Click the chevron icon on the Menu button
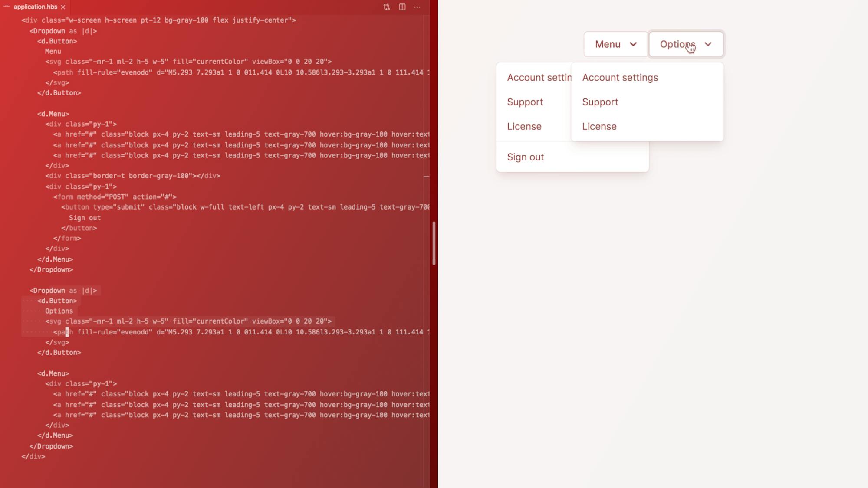 pos(633,44)
